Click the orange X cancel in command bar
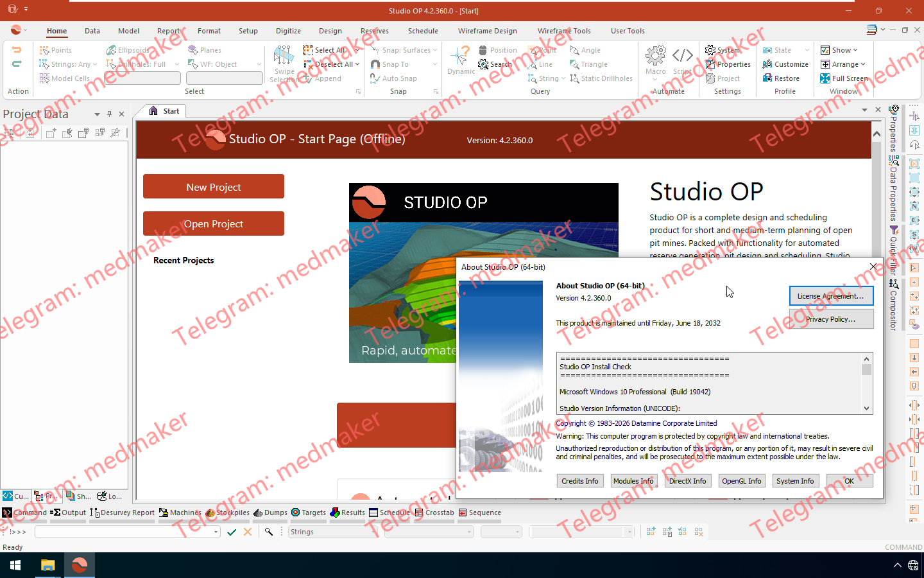This screenshot has height=578, width=924. point(248,532)
